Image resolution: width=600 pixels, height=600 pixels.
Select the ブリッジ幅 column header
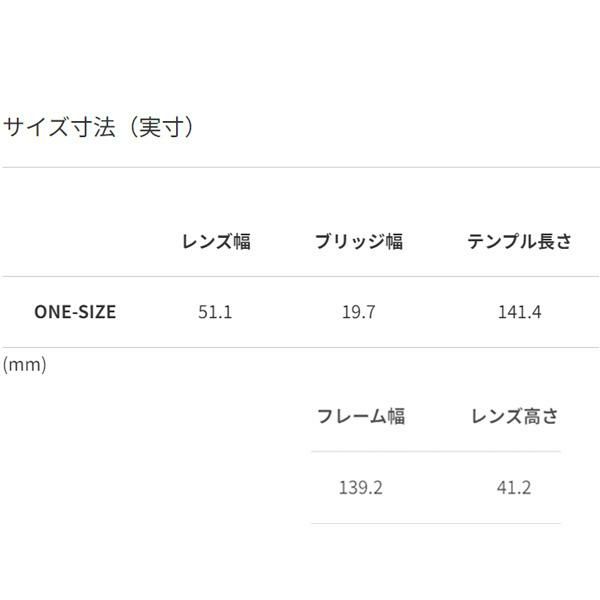(x=358, y=241)
